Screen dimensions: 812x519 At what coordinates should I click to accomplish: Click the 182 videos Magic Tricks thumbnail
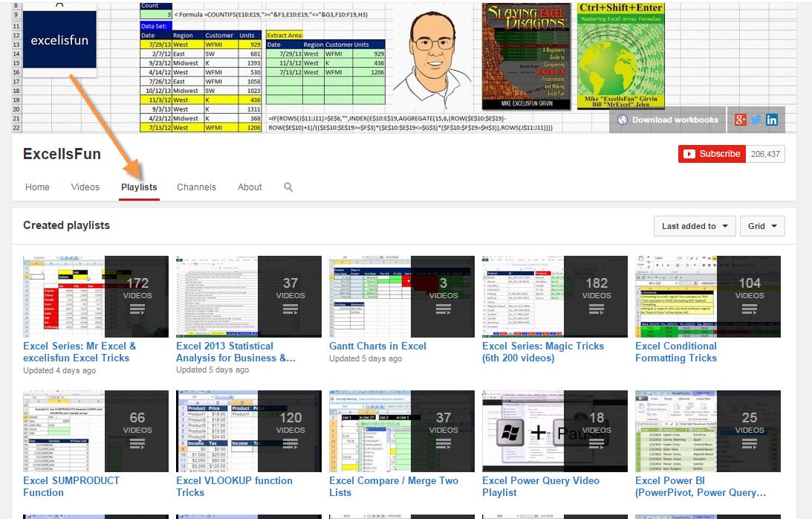[555, 297]
